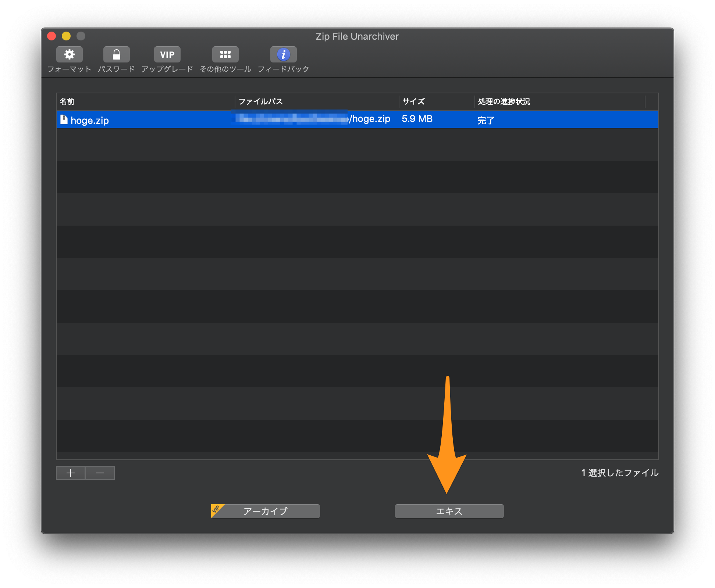Open その他のツール grid icon
715x588 pixels.
click(x=225, y=54)
